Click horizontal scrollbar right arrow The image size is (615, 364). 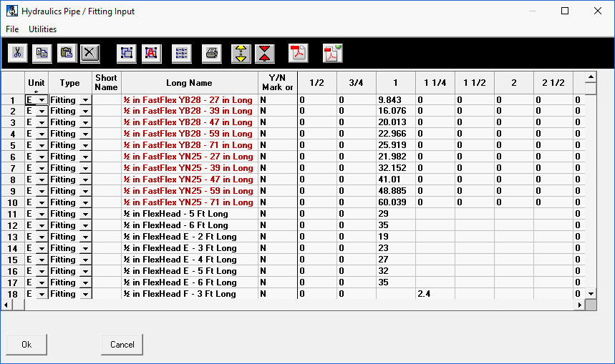point(580,305)
